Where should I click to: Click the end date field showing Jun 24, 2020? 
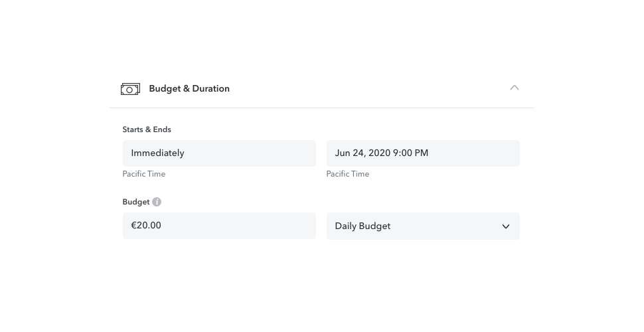[423, 153]
